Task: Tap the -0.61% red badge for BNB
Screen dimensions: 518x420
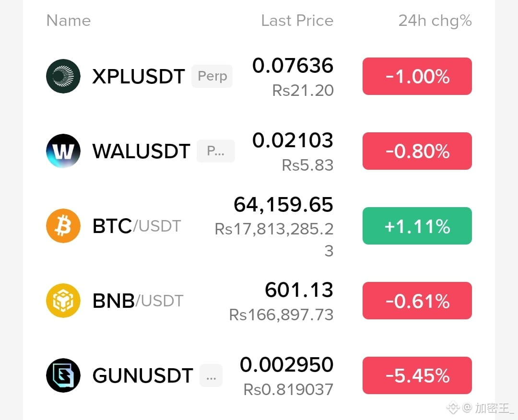Action: point(417,301)
